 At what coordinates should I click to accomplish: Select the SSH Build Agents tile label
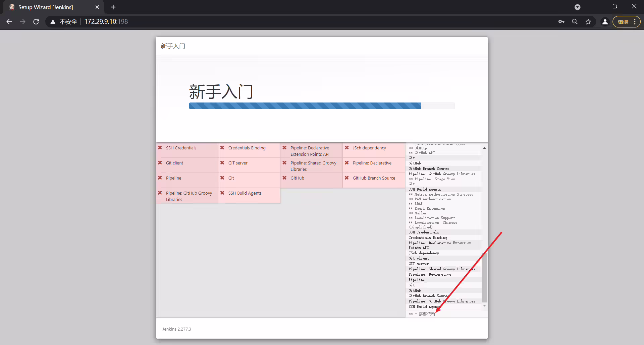[245, 193]
